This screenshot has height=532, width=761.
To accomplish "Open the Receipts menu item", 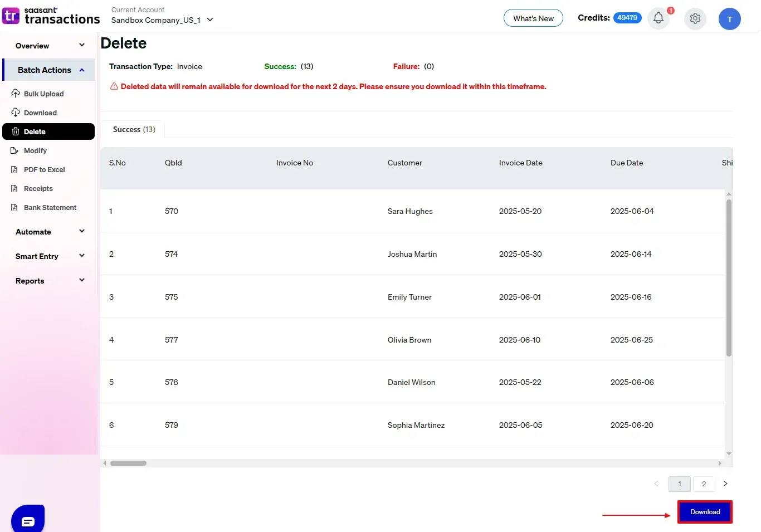I will [38, 188].
